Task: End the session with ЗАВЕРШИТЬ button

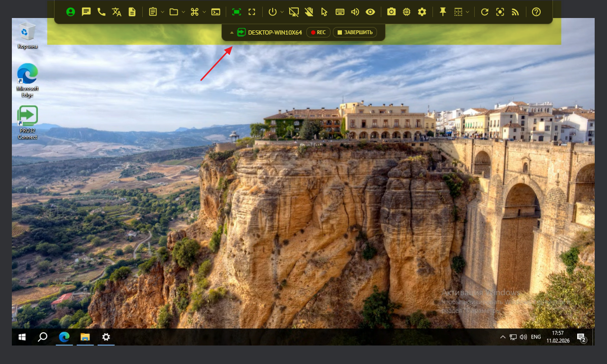Action: tap(355, 32)
